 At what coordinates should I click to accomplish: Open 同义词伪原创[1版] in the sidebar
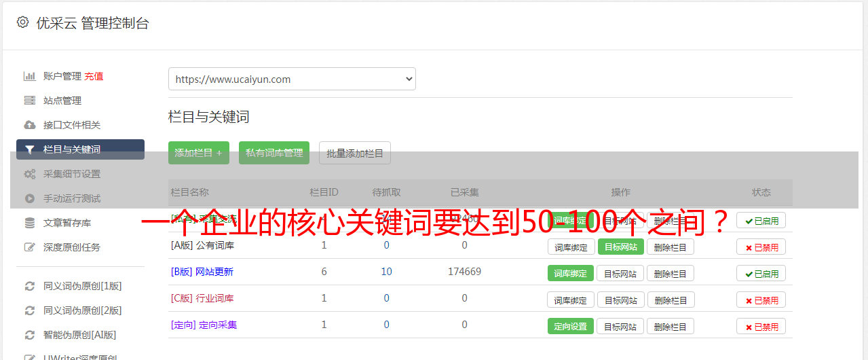pyautogui.click(x=83, y=286)
